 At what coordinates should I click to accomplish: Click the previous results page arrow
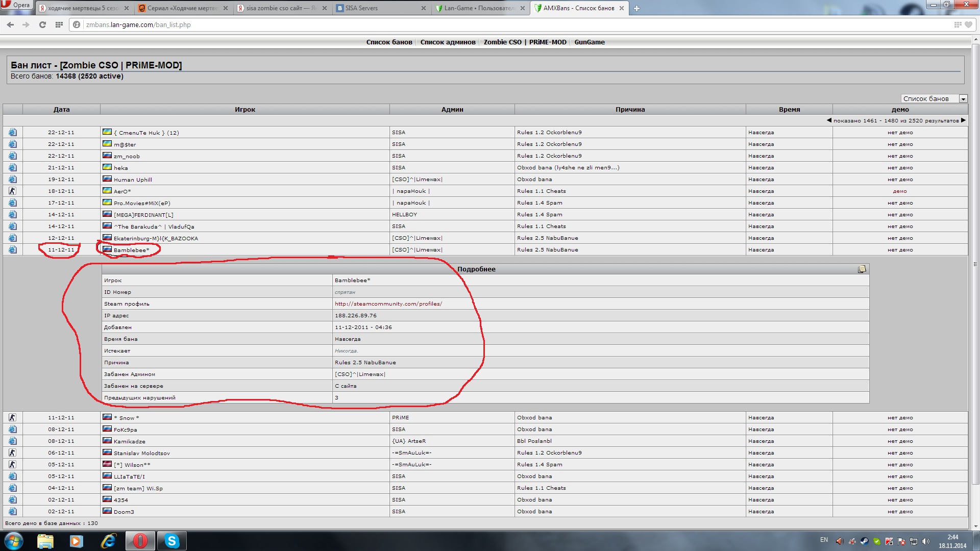pyautogui.click(x=829, y=120)
